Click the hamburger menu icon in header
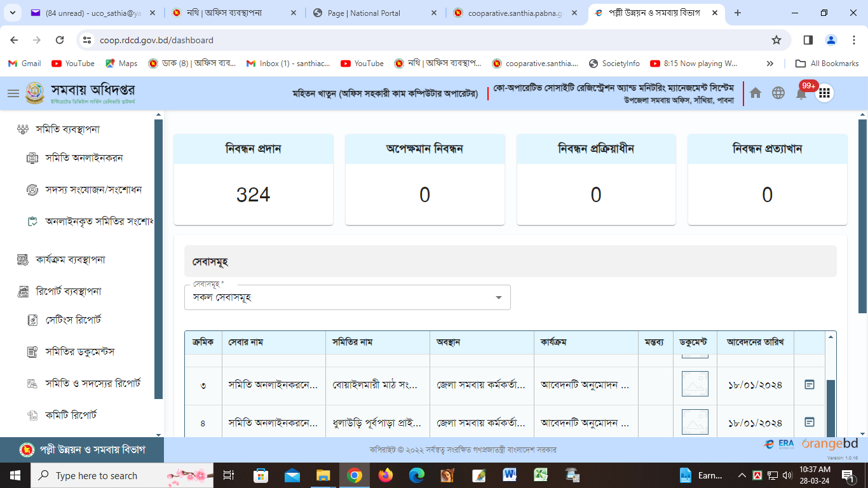The height and width of the screenshot is (488, 868). pyautogui.click(x=13, y=93)
